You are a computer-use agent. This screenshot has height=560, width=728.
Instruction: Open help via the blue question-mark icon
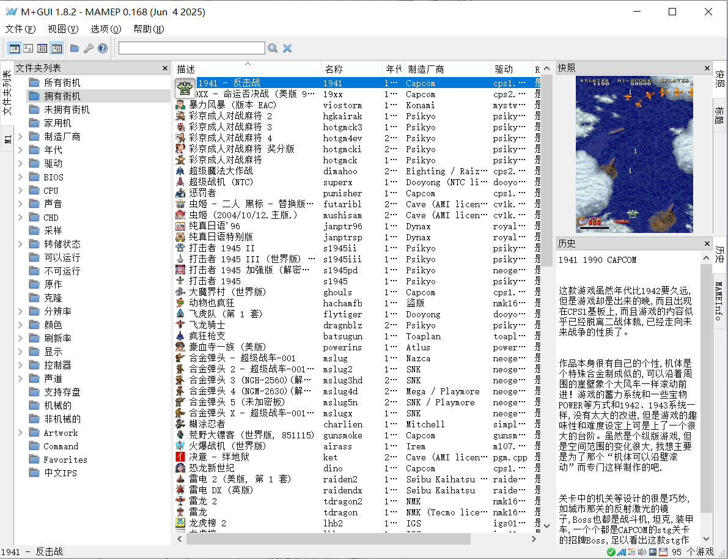pos(103,48)
